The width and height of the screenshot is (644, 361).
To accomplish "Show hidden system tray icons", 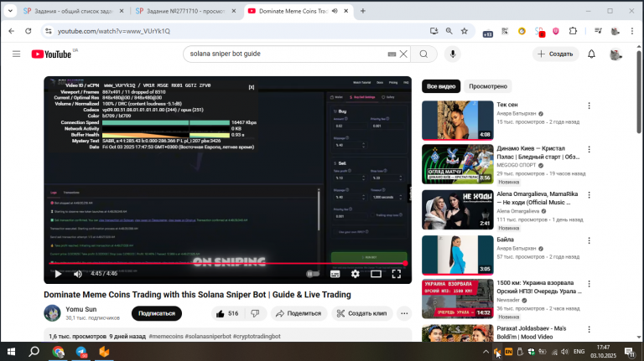I will 486,352.
